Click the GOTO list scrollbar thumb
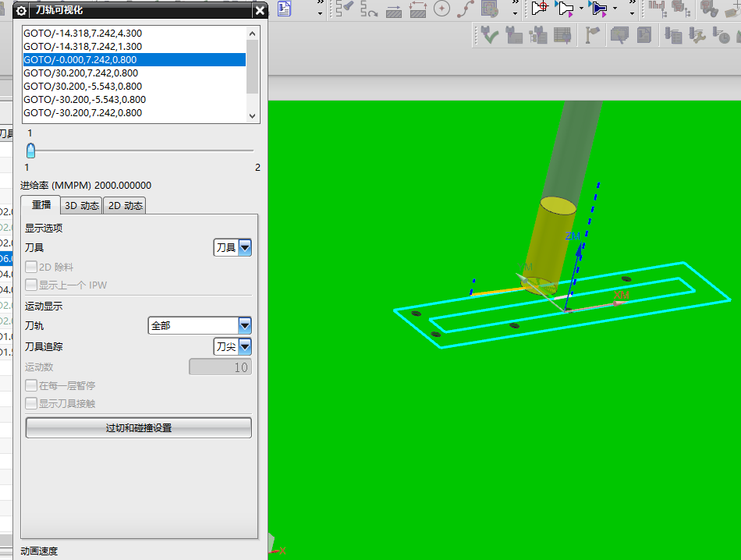 [x=253, y=66]
